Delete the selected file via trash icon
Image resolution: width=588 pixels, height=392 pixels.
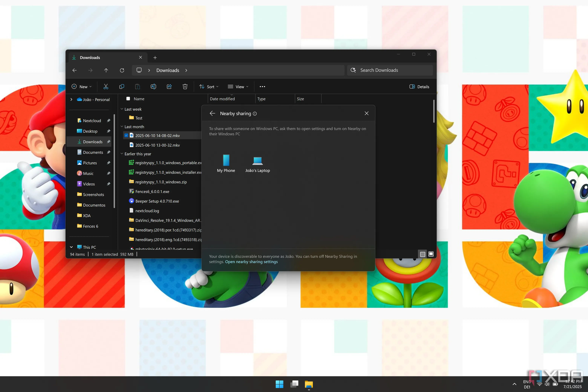coord(185,87)
